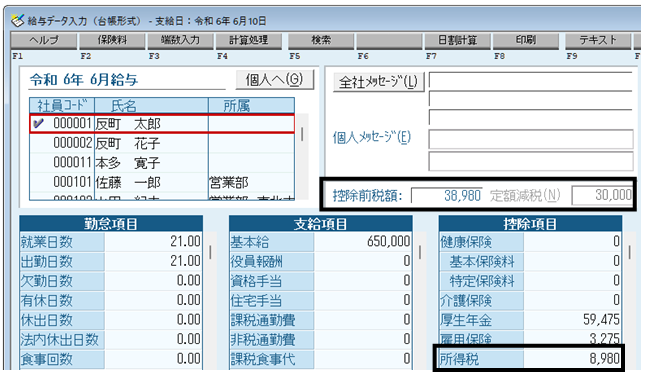Click the 特定保険料 value cell
Screen dimensions: 650x378
coord(572,281)
